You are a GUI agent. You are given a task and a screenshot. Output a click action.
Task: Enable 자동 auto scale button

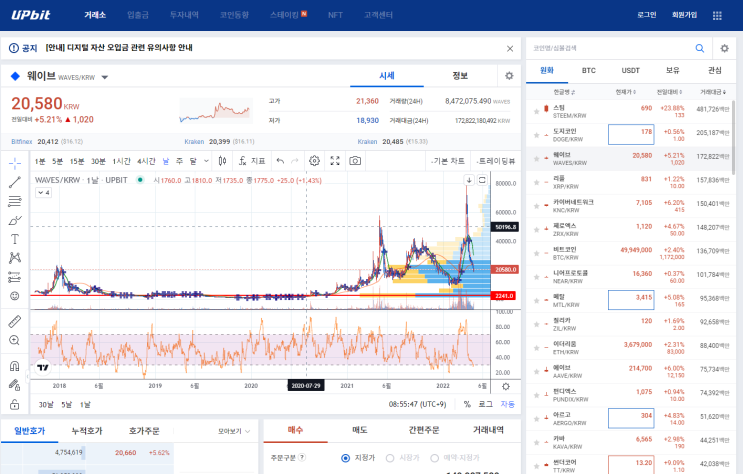[507, 404]
